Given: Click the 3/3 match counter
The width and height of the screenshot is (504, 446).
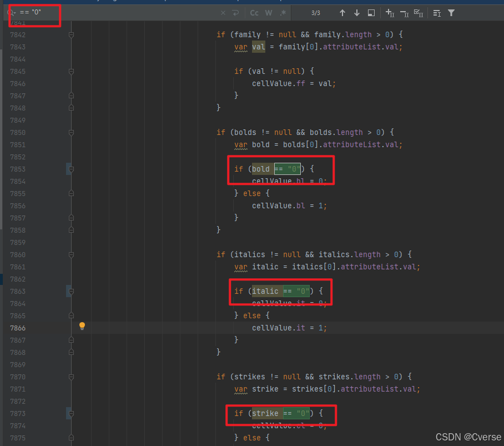Looking at the screenshot, I should tap(316, 13).
